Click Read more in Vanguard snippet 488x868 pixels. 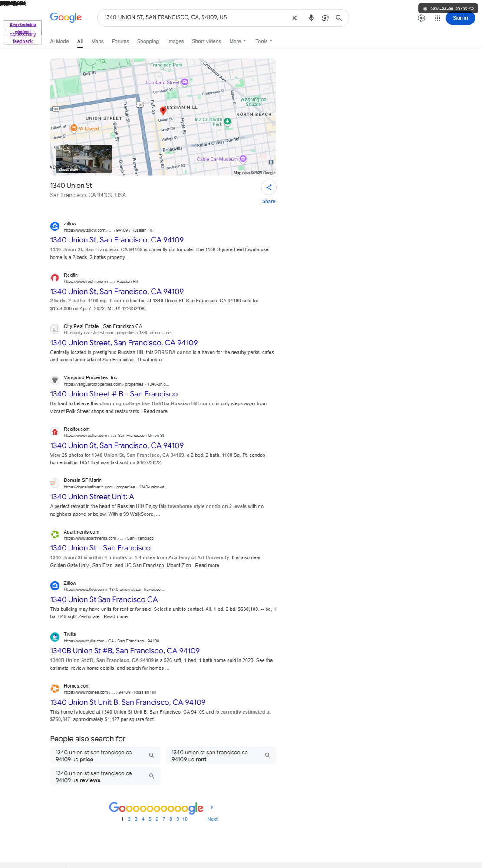click(x=155, y=411)
